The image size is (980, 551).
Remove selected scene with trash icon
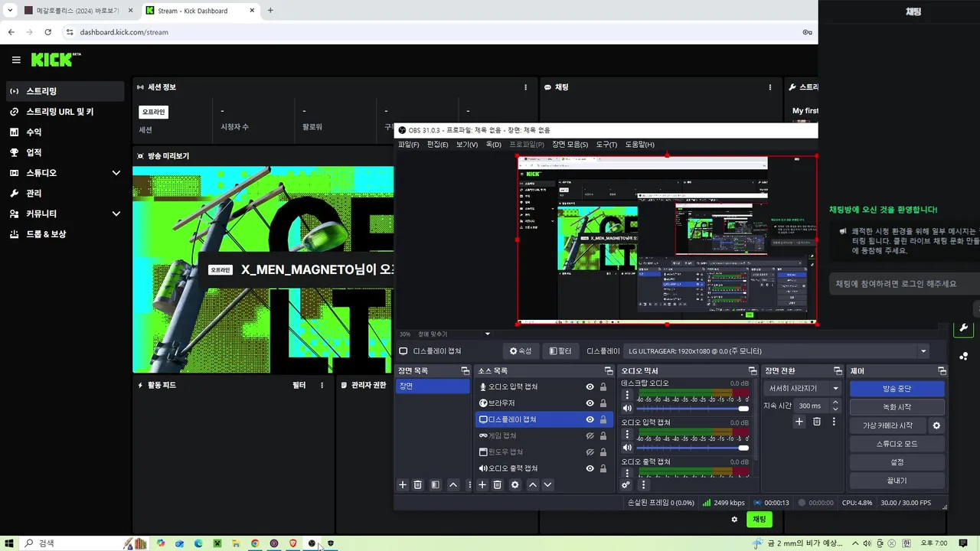point(417,484)
